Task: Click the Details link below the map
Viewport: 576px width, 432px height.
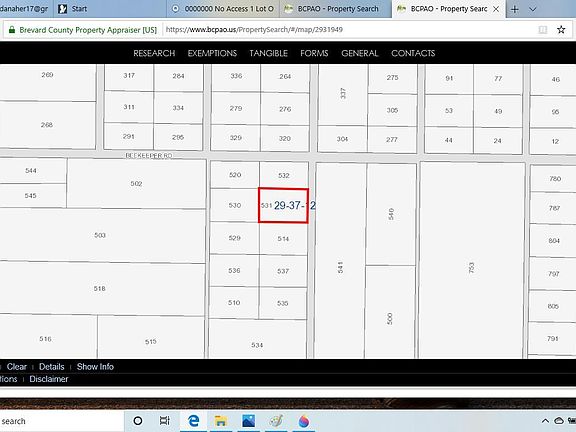Action: tap(51, 367)
